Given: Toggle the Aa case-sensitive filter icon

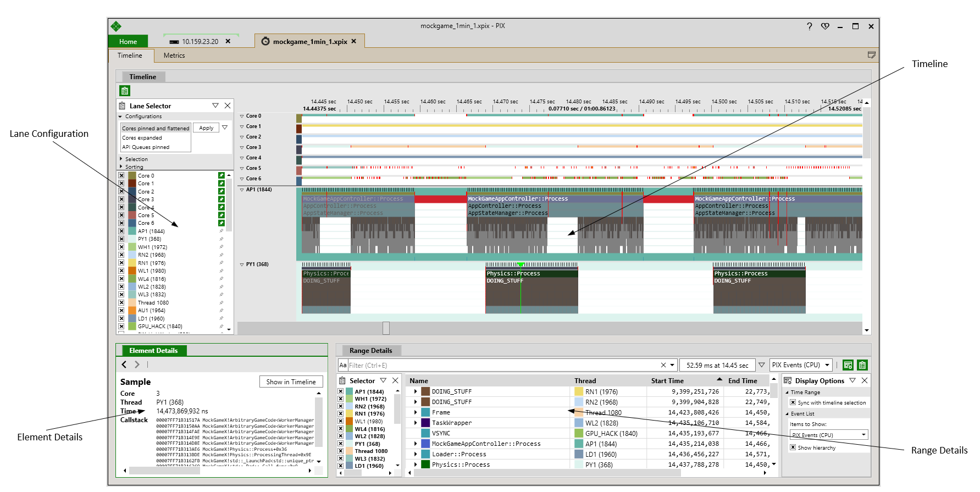Looking at the screenshot, I should pos(343,365).
